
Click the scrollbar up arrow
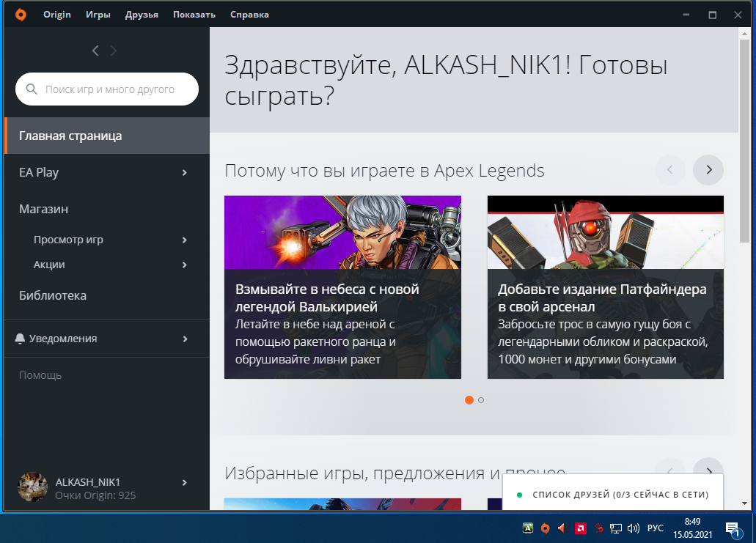click(744, 33)
